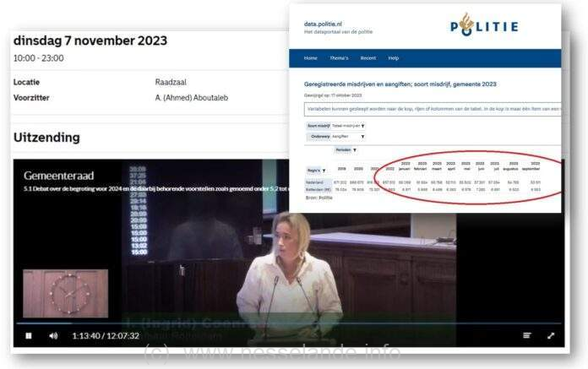Image resolution: width=588 pixels, height=369 pixels.
Task: Expand the video to fullscreen
Action: pos(551,335)
